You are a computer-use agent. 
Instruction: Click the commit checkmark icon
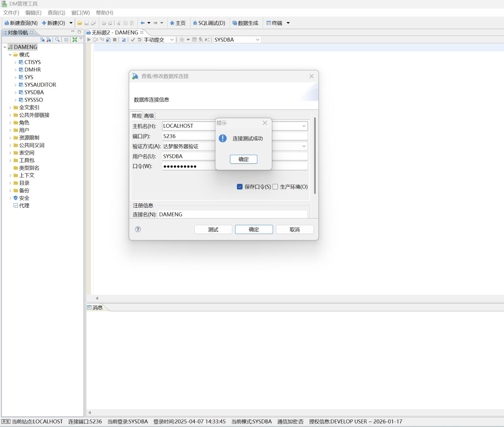(133, 40)
